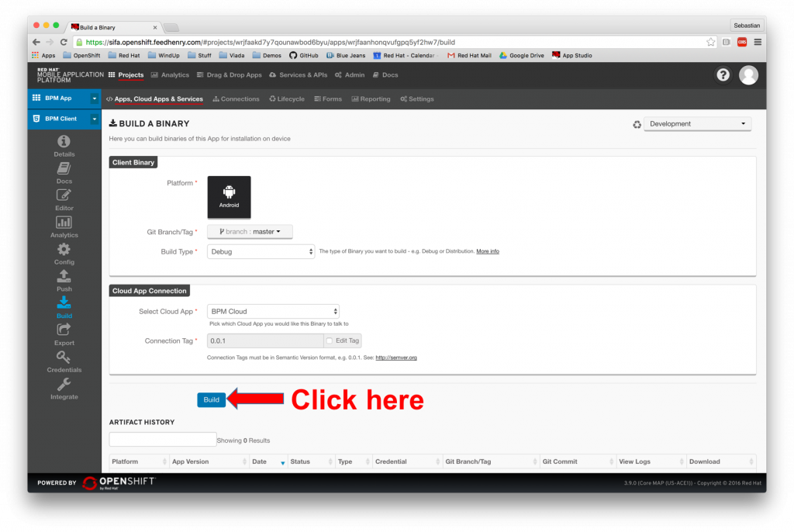
Task: Sort by the Credential column header
Action: [x=407, y=461]
